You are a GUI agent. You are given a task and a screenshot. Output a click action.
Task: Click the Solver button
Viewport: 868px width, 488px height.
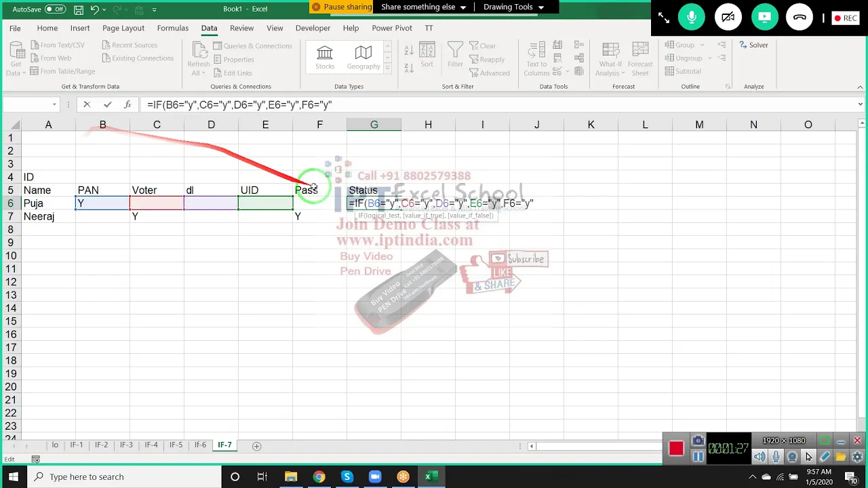point(753,45)
